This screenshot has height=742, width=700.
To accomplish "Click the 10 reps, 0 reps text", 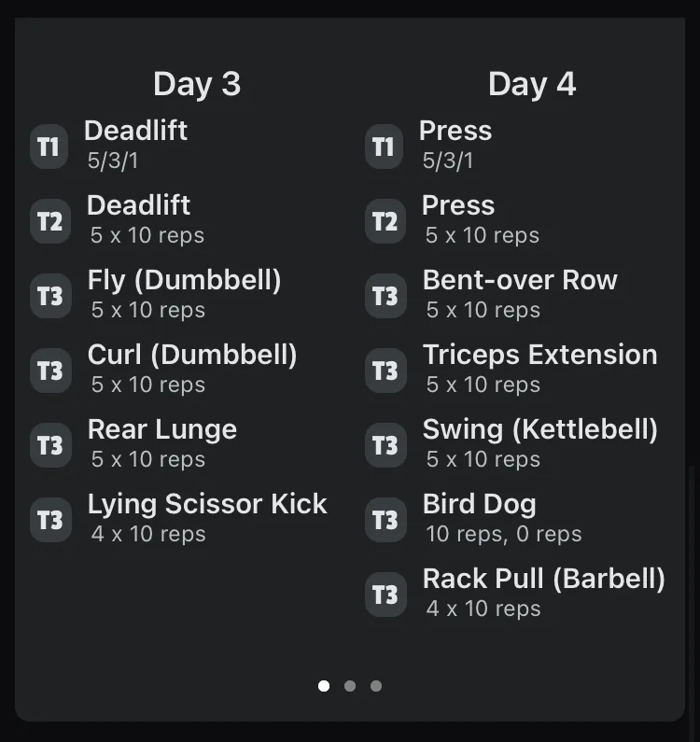I will click(x=504, y=534).
